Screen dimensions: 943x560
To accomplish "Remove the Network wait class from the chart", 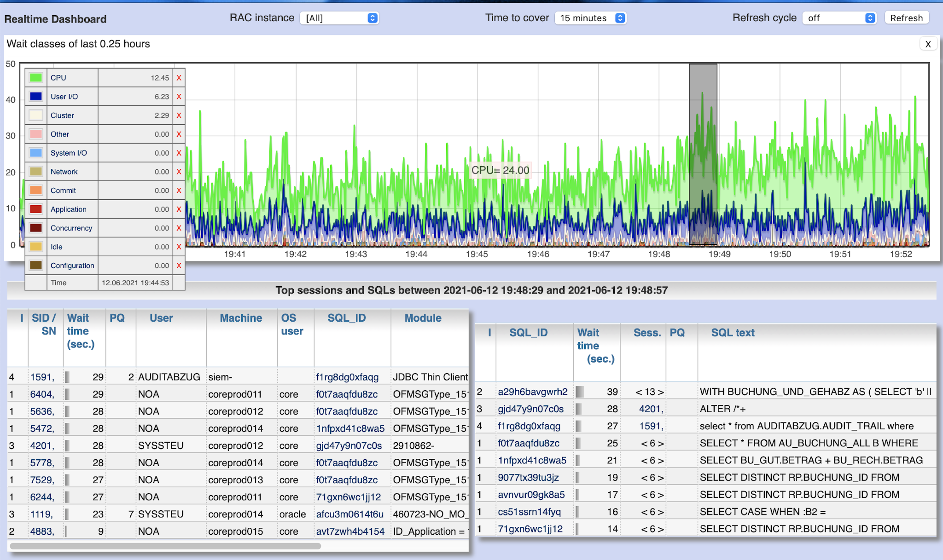I will [x=179, y=171].
